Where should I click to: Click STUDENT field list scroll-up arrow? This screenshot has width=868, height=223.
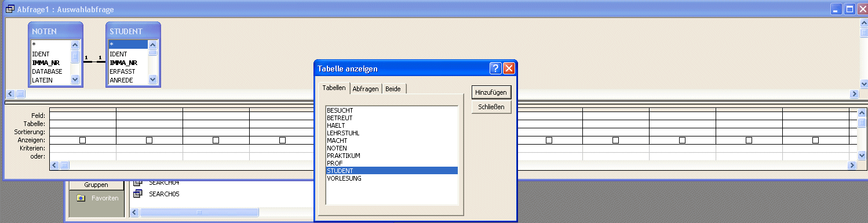click(153, 44)
